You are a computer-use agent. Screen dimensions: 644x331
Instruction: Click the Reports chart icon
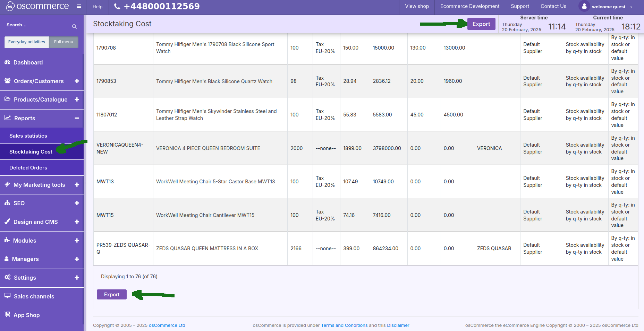point(7,118)
